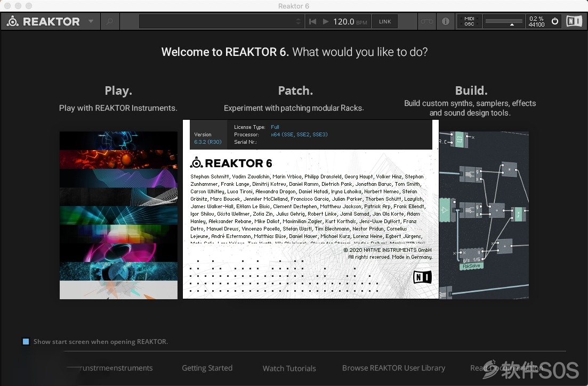This screenshot has height=386, width=588.
Task: Click the 2020 NATIVE INSTRUMENTS GmbH copyright text
Action: [388, 250]
